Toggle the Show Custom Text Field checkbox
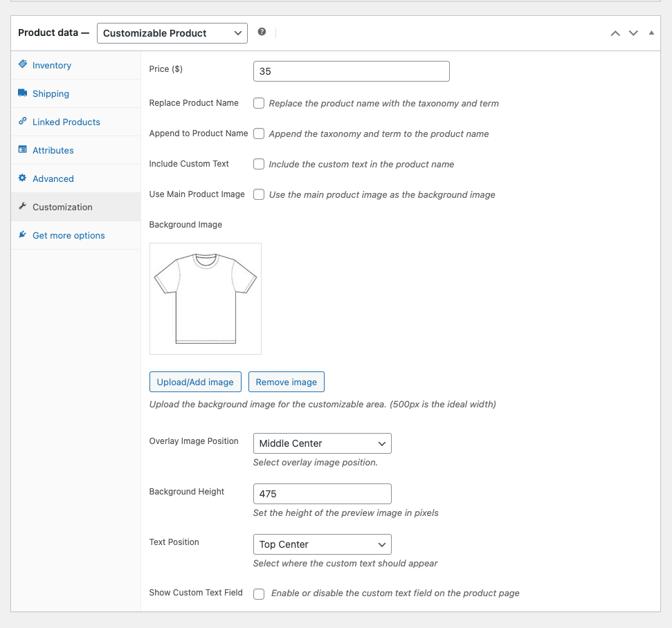 [259, 593]
